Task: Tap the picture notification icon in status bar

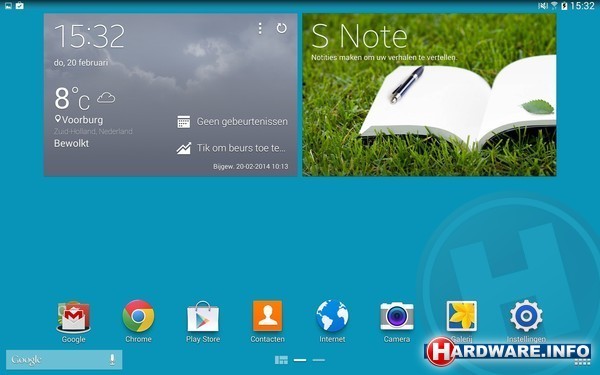Action: coord(8,5)
